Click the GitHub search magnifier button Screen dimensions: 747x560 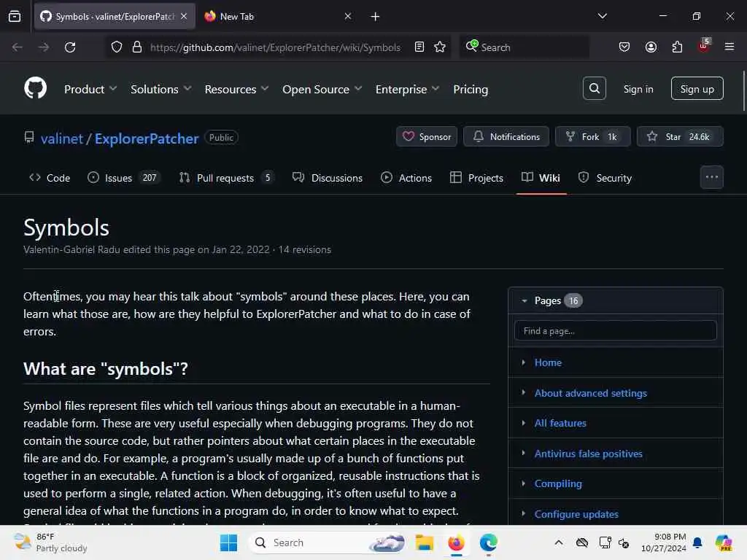tap(594, 88)
